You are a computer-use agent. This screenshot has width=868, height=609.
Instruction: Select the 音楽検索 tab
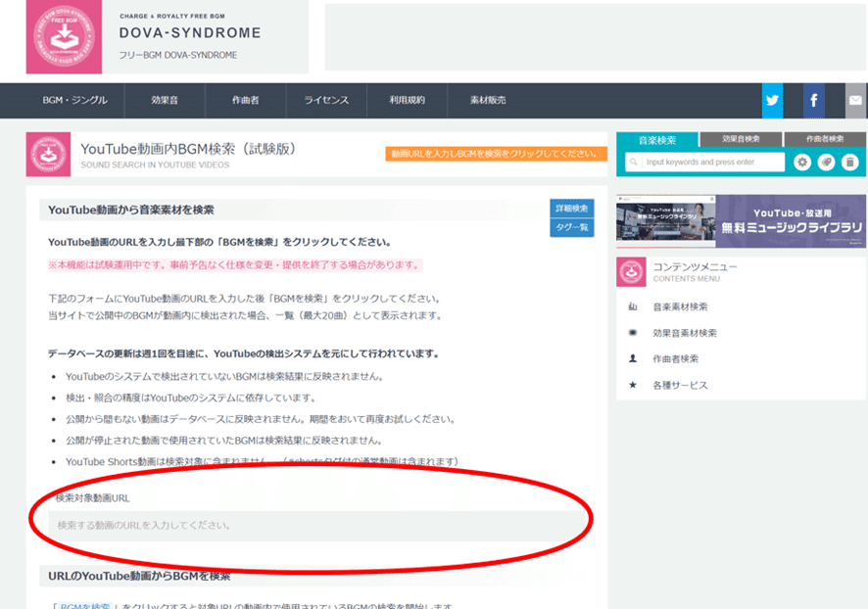tap(657, 140)
